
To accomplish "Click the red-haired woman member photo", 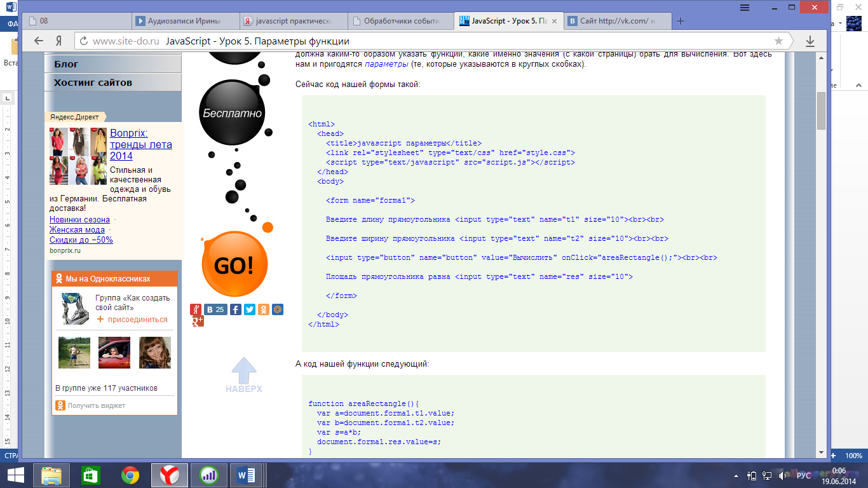I will click(154, 353).
